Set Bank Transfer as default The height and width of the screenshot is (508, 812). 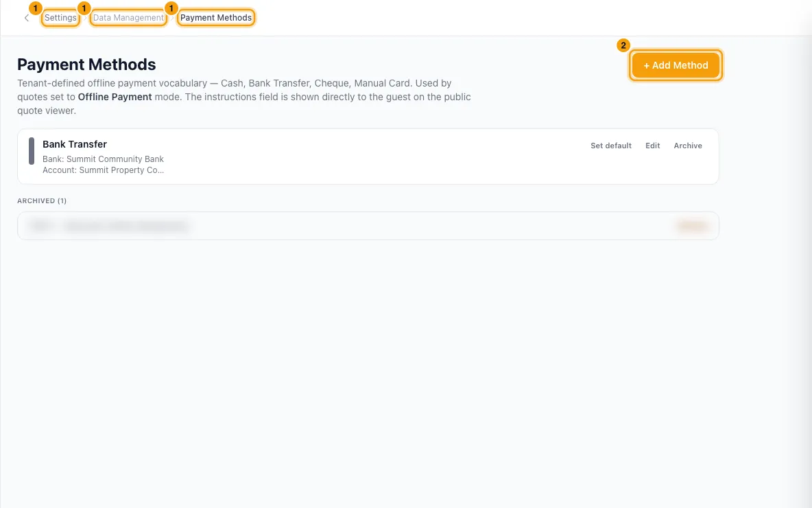610,146
